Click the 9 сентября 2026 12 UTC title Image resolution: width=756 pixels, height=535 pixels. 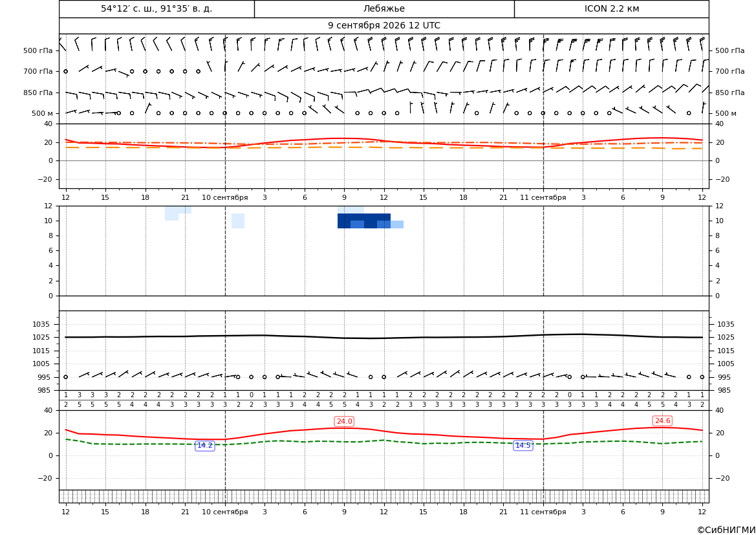pyautogui.click(x=384, y=26)
